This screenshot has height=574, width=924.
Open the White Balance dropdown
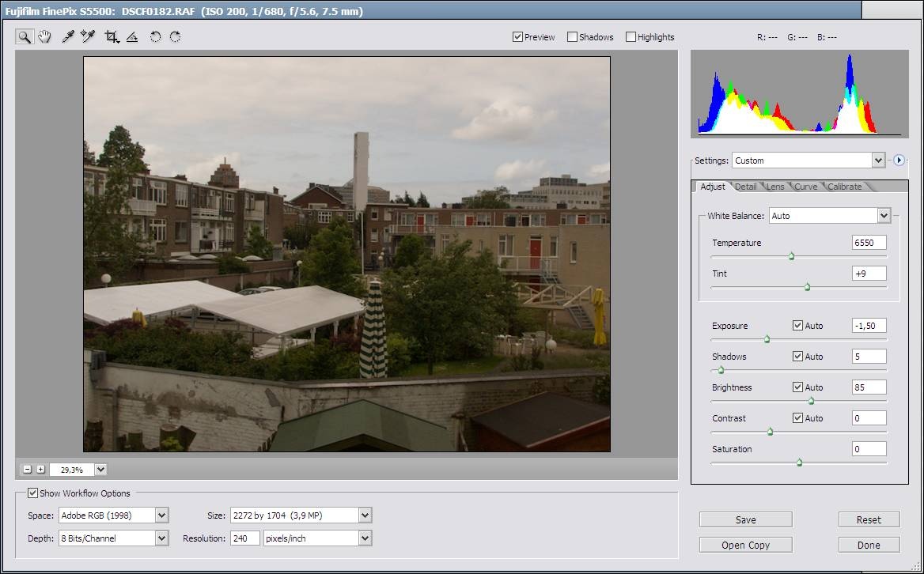point(884,216)
